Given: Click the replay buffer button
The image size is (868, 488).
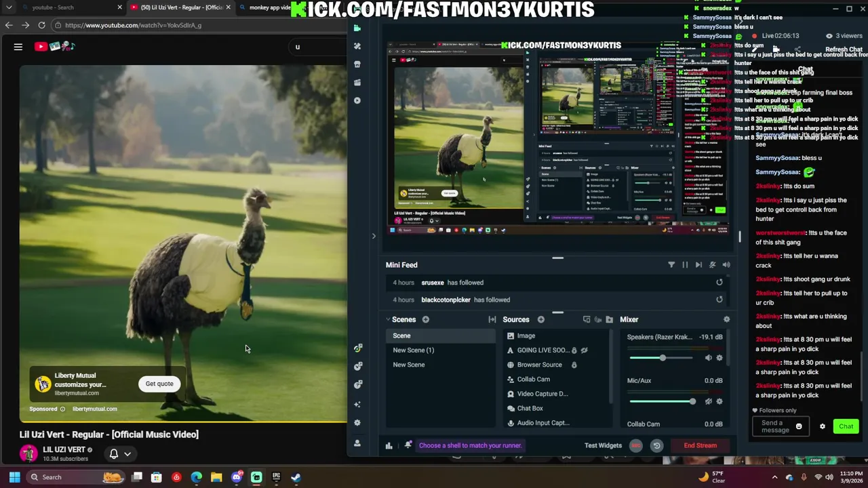Looking at the screenshot, I should pos(656,445).
